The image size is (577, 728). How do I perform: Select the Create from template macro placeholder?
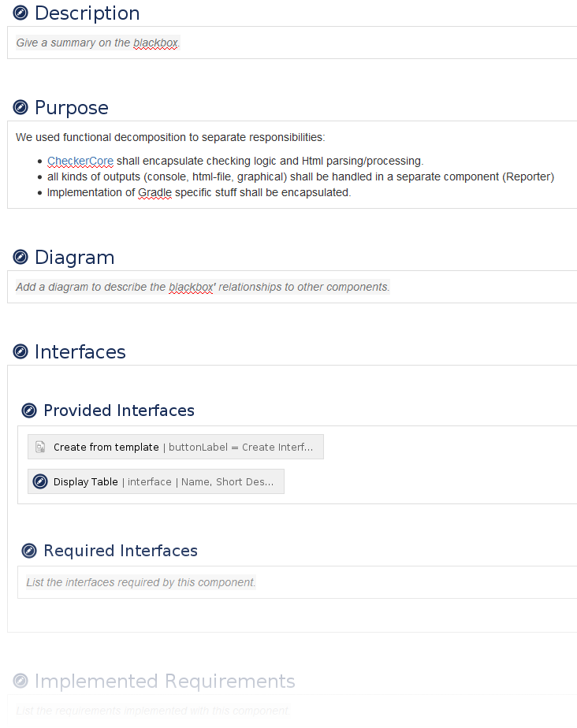176,447
